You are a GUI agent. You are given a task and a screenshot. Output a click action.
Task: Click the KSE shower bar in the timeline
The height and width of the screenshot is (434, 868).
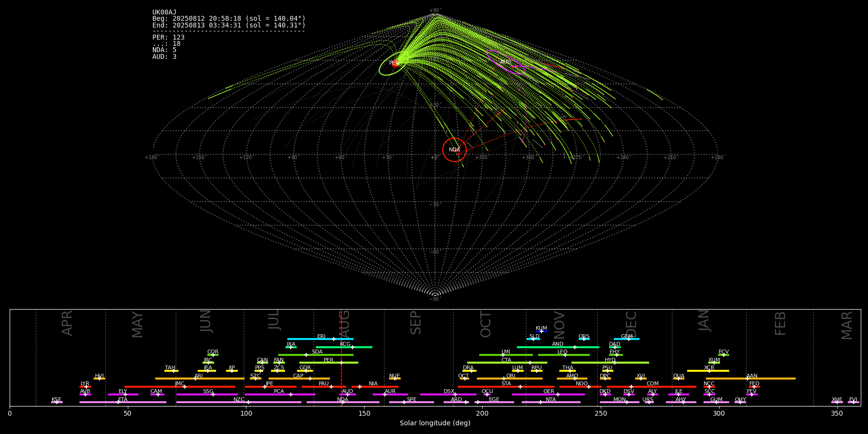coord(57,402)
